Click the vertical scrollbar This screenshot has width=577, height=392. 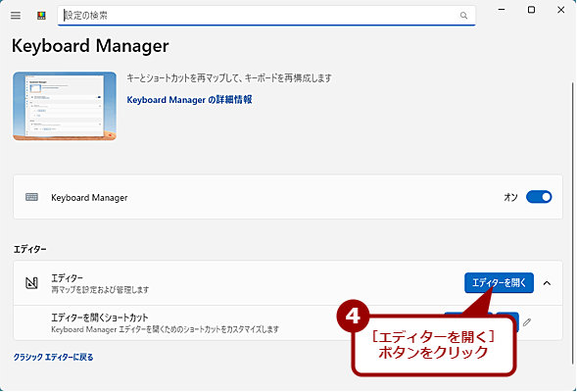(572, 222)
